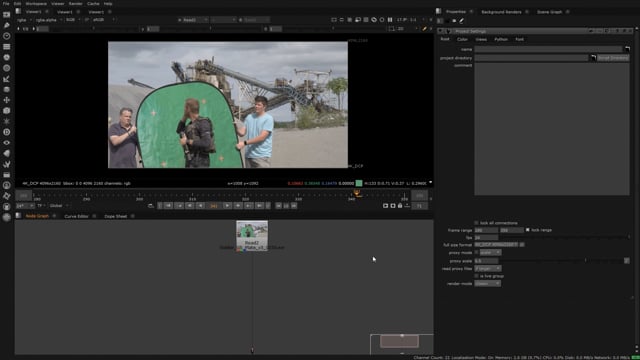The height and width of the screenshot is (360, 640).
Task: Open the render mode dropdown
Action: pyautogui.click(x=487, y=283)
